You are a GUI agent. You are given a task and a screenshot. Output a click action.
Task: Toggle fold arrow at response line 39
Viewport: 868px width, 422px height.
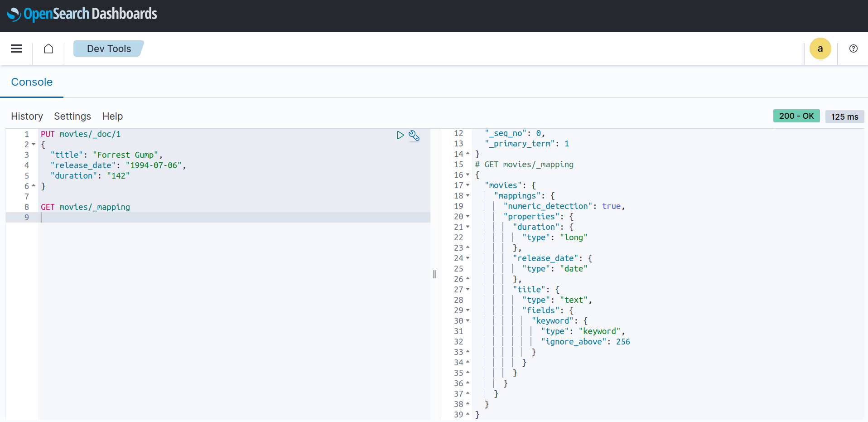tap(468, 415)
